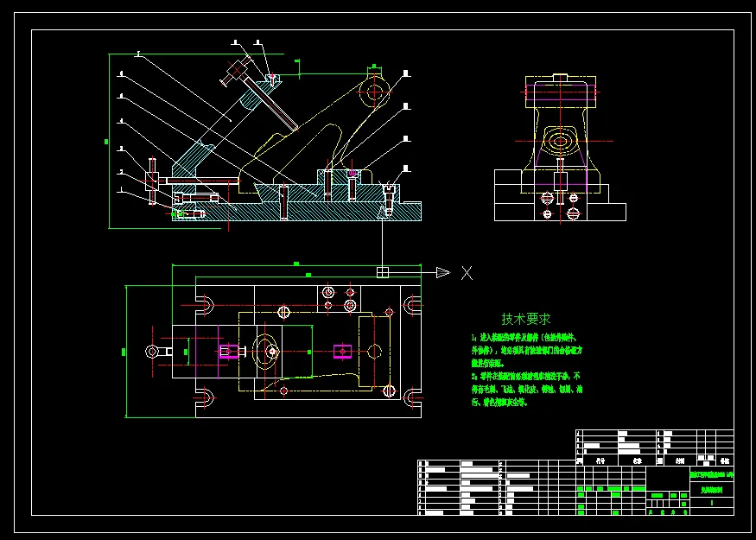Select green drawing title cell in title block
Viewport: 756px width, 540px height.
click(x=712, y=474)
